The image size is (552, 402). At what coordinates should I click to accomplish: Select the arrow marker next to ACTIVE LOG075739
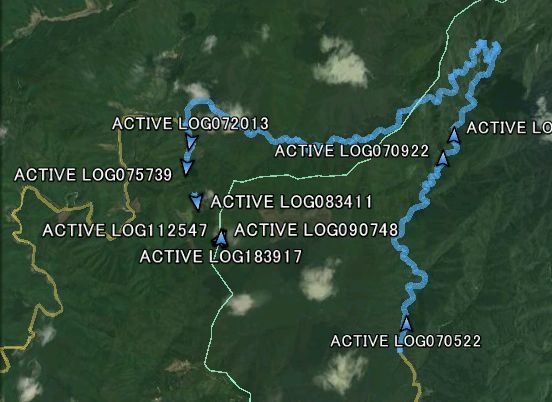(187, 167)
